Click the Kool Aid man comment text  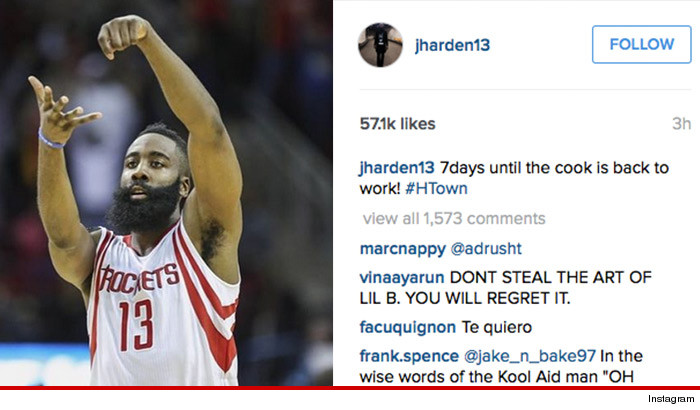pyautogui.click(x=502, y=366)
